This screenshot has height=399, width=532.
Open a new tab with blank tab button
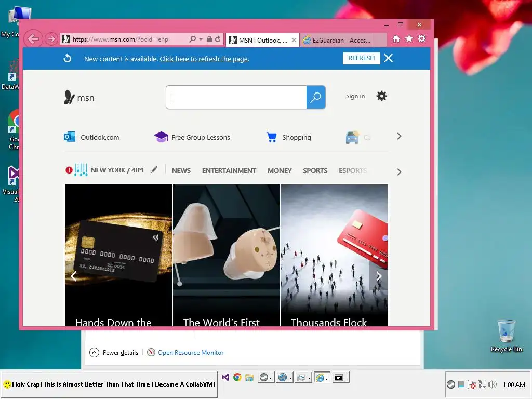[x=380, y=40]
